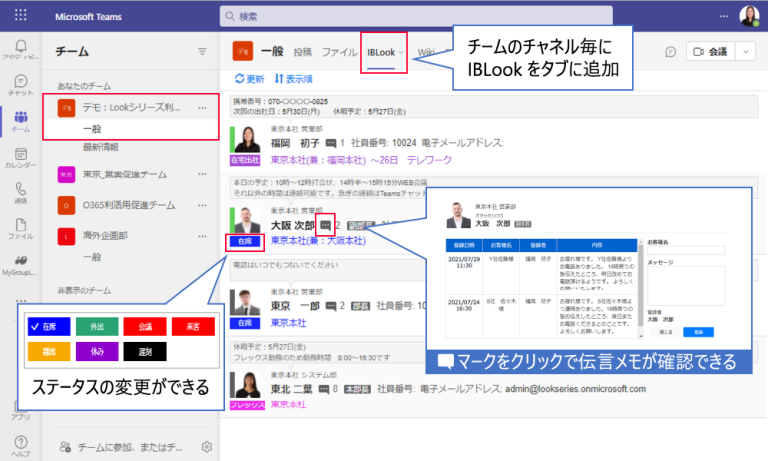Expand the dropdown arrow beside the 会議 button
The width and height of the screenshot is (768, 461).
click(748, 51)
